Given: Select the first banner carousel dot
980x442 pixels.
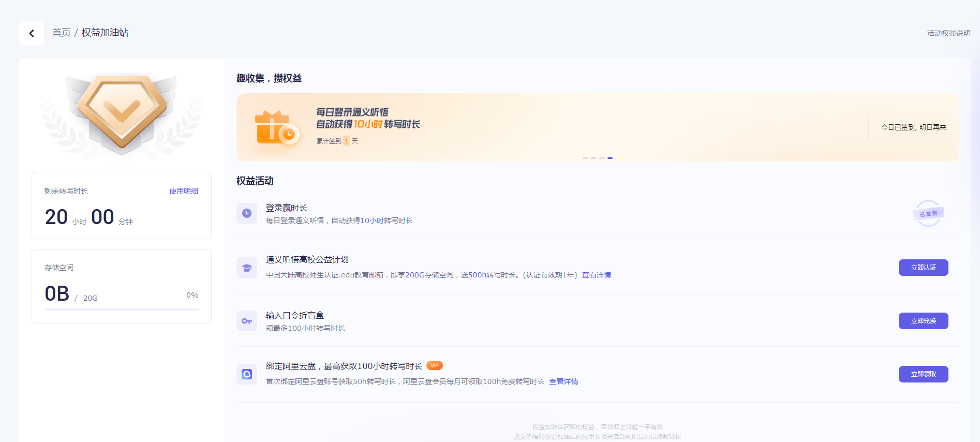Looking at the screenshot, I should click(585, 158).
